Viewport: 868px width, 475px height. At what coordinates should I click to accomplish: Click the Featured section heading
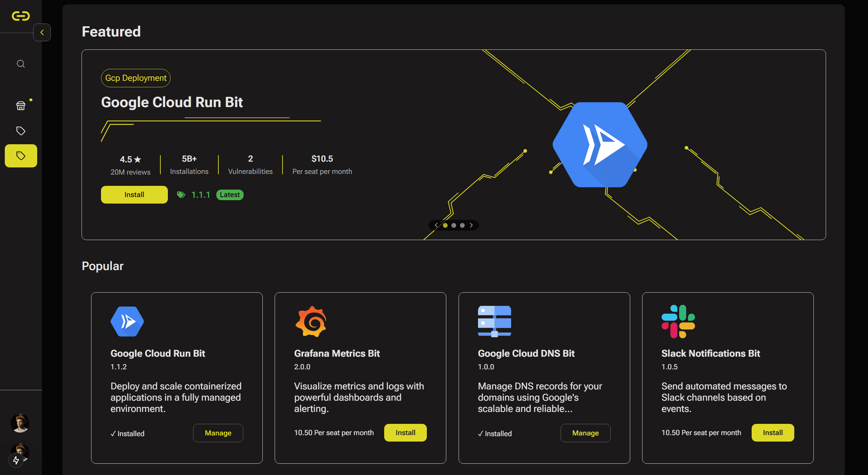click(111, 32)
